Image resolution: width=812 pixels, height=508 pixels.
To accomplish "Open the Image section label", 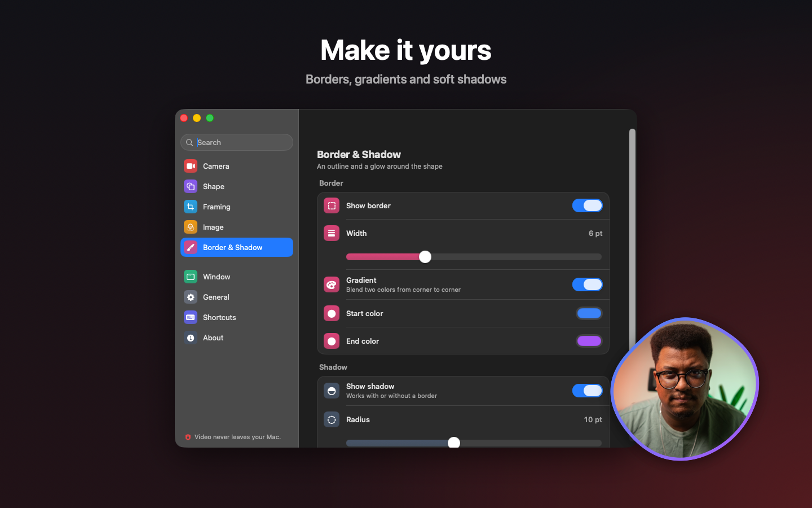I will [213, 227].
